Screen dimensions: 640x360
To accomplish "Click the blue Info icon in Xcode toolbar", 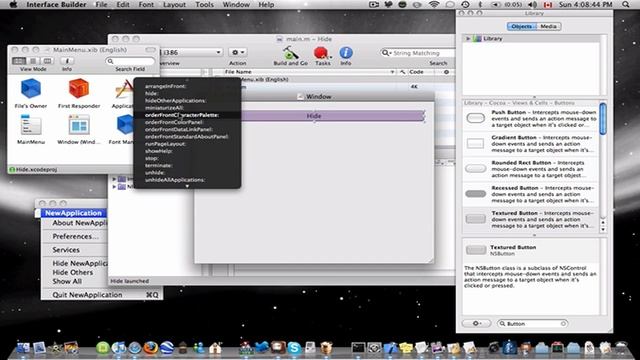I will [x=346, y=53].
